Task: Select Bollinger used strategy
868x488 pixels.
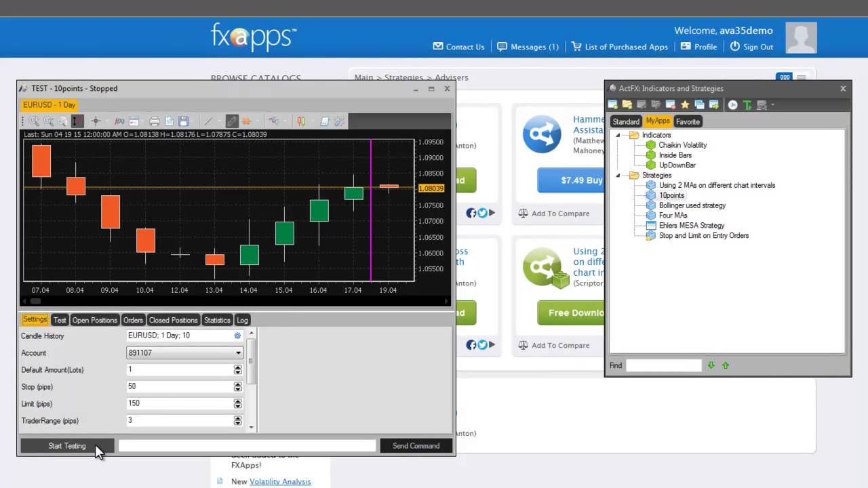Action: pyautogui.click(x=692, y=205)
